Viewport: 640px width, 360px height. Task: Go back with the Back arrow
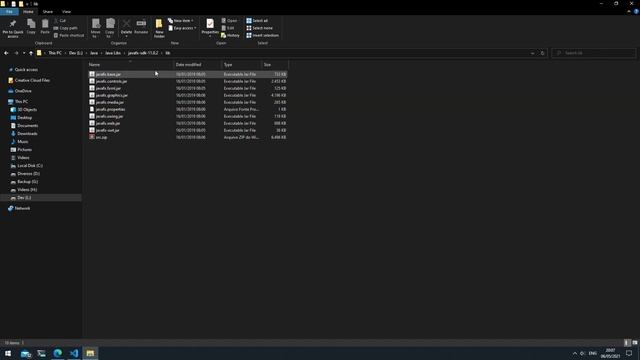(x=6, y=53)
